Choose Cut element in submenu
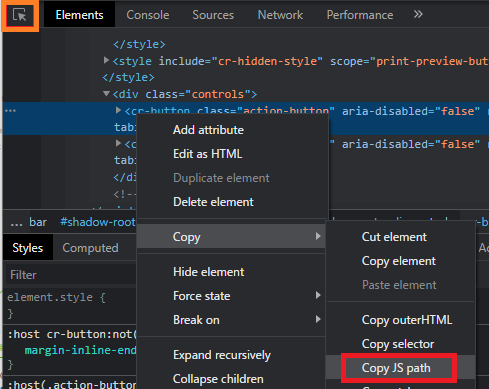The image size is (489, 389). (x=394, y=237)
